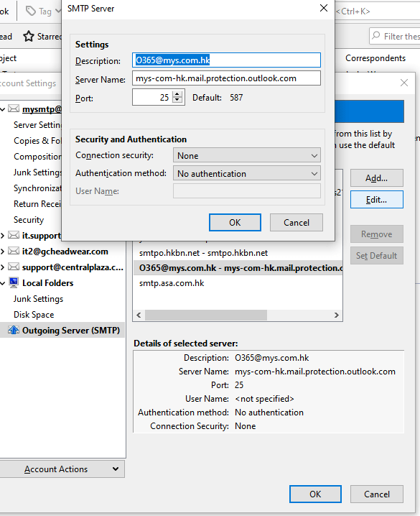Click the Server Name input field
Viewport: 420px width, 516px height.
coord(226,78)
